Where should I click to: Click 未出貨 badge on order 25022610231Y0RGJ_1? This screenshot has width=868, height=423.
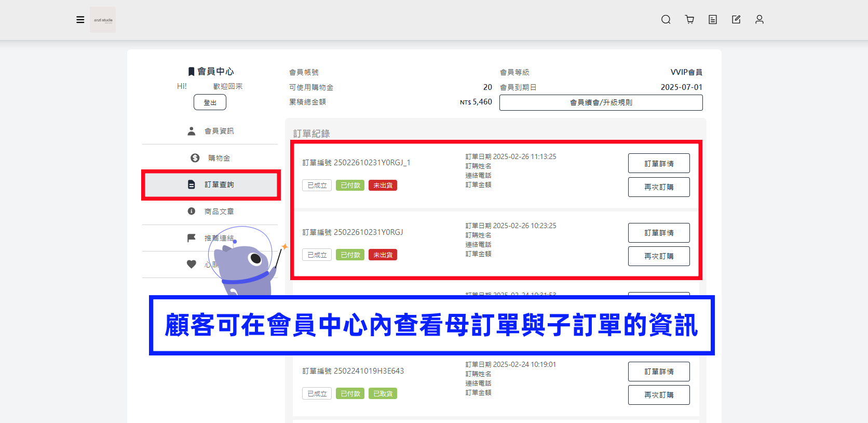pyautogui.click(x=383, y=186)
